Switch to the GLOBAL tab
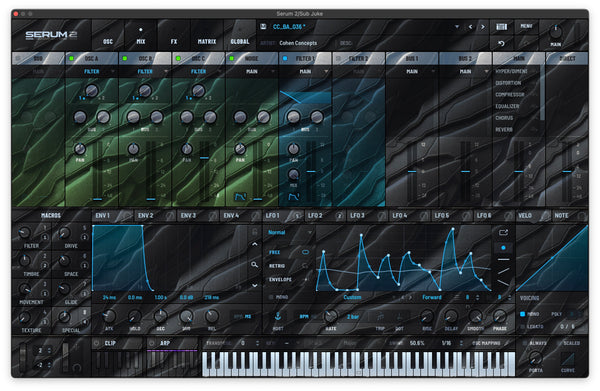 (240, 35)
